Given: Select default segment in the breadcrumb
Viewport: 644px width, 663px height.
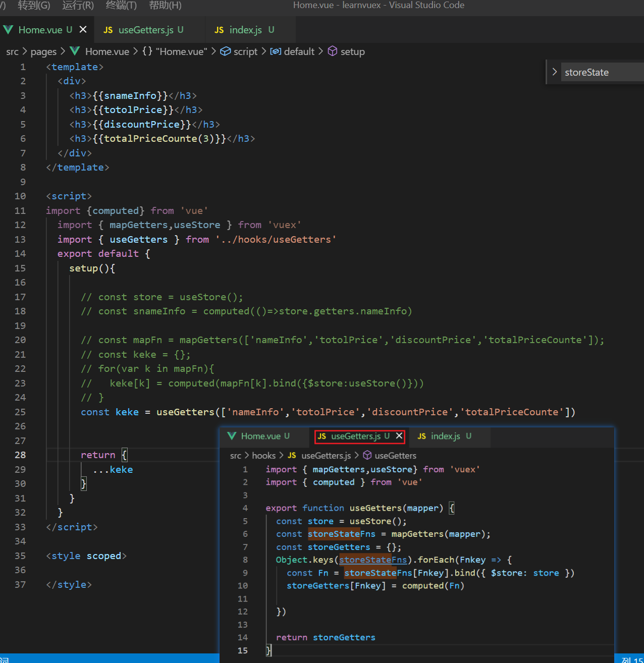Looking at the screenshot, I should pos(299,51).
